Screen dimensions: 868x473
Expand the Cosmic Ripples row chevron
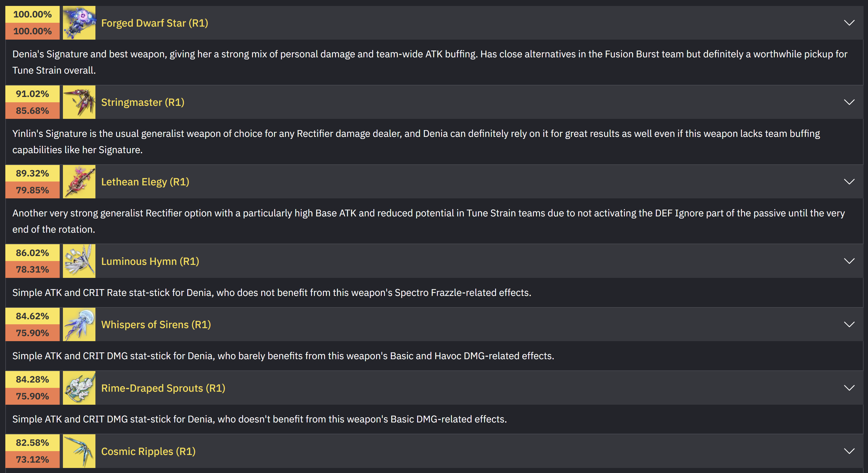click(x=849, y=451)
